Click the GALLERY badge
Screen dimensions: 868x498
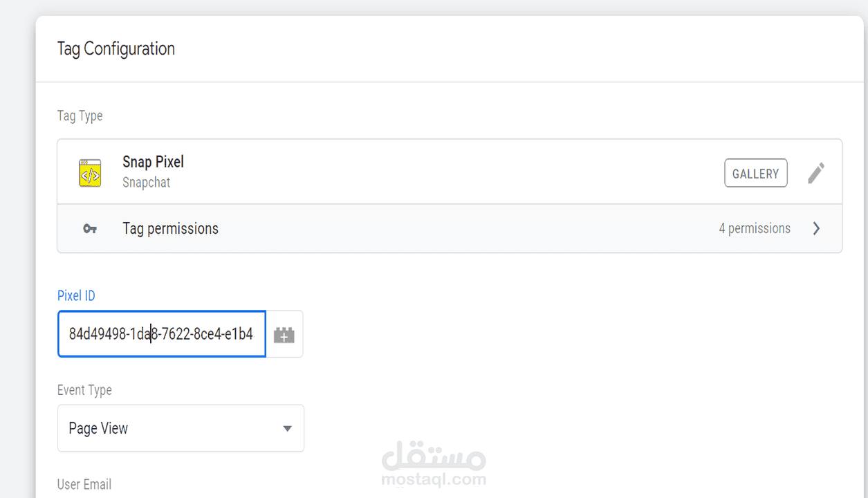tap(755, 174)
